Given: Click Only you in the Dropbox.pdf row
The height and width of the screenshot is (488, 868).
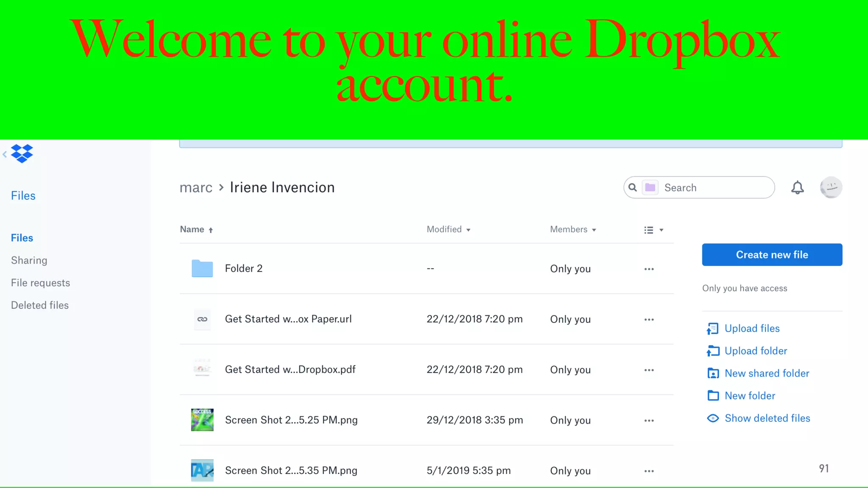Looking at the screenshot, I should [570, 370].
